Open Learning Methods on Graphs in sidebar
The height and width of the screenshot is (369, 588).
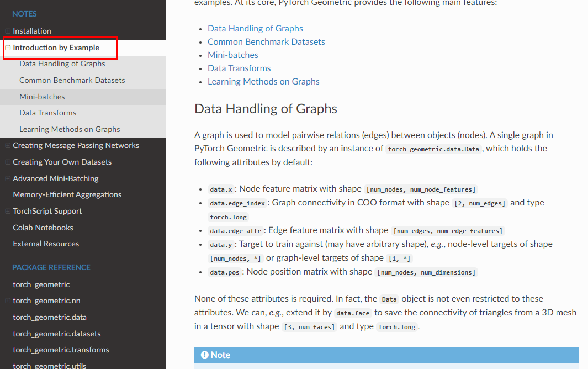70,129
